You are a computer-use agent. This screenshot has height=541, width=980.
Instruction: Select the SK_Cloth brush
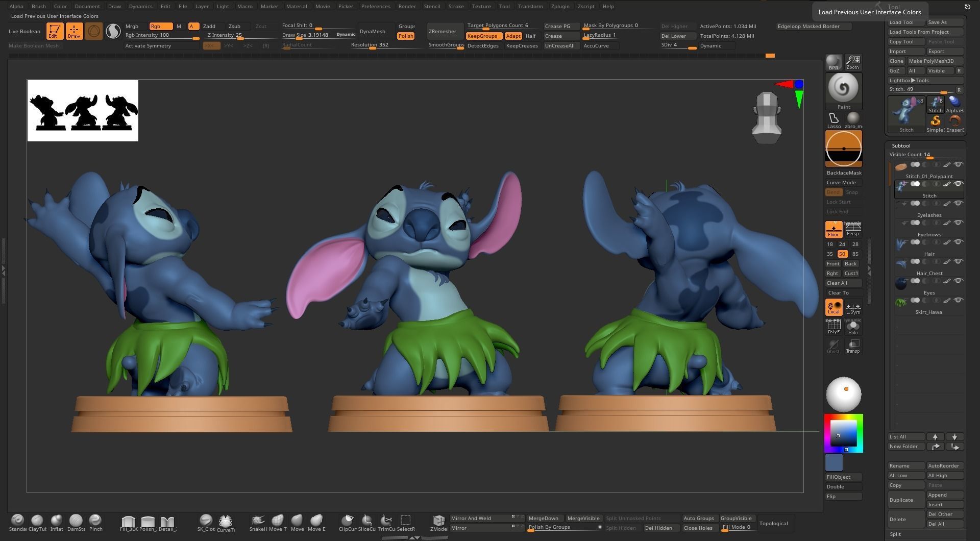coord(206,523)
